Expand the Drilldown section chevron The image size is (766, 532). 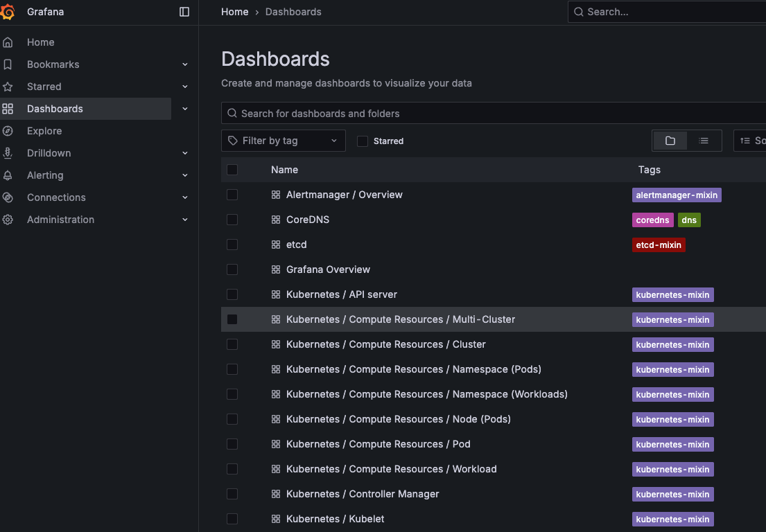(185, 153)
